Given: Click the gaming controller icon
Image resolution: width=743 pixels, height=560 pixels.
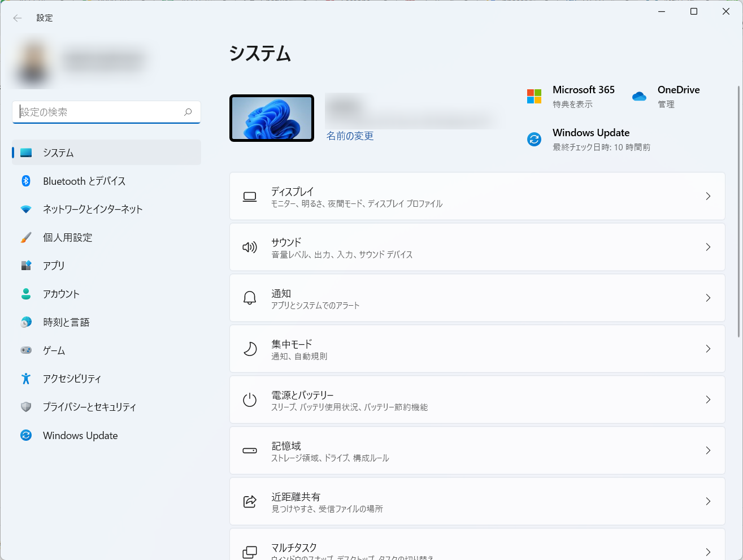Looking at the screenshot, I should tap(26, 350).
